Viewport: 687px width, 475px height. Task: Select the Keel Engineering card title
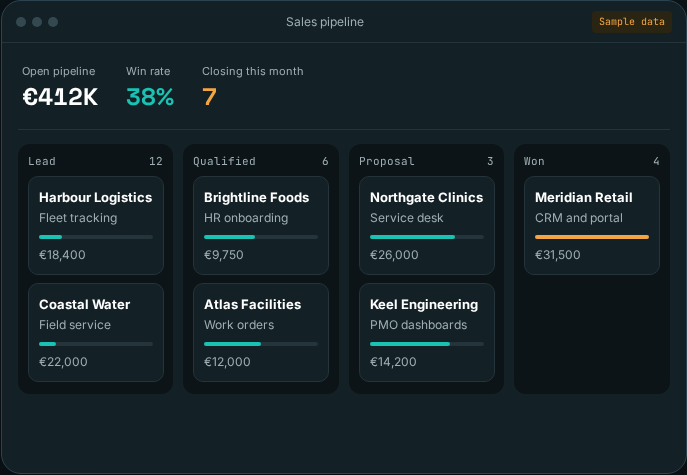(x=424, y=305)
